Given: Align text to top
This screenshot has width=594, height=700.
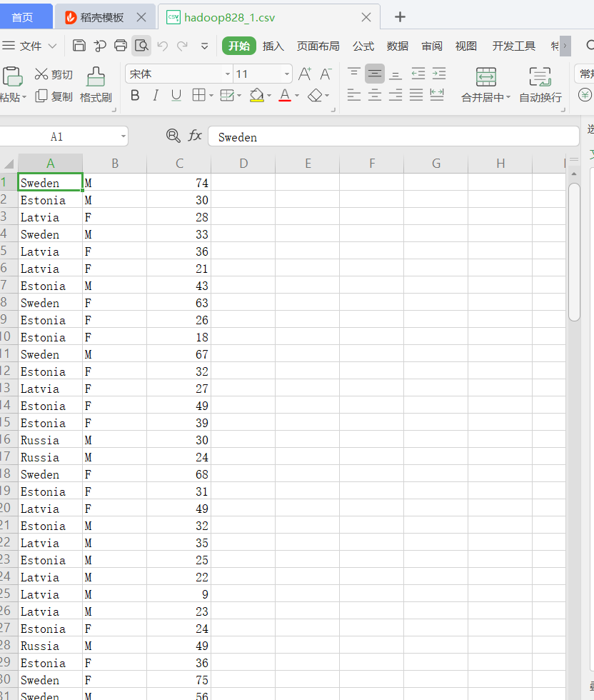Looking at the screenshot, I should [x=354, y=74].
